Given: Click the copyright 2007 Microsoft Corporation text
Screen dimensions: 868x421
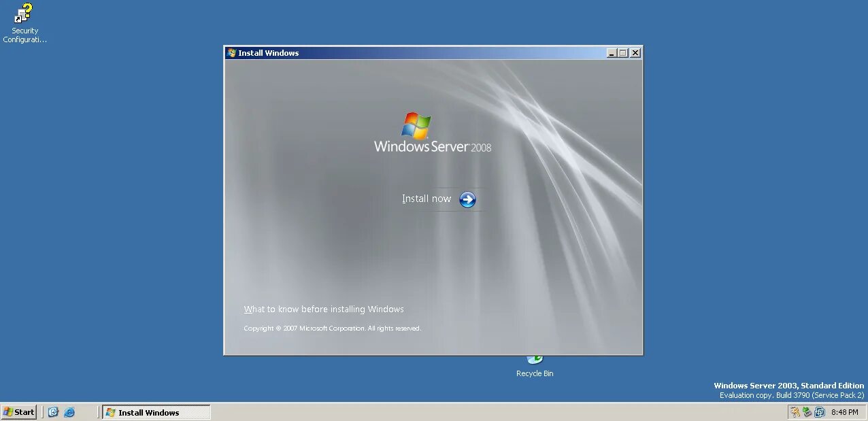Looking at the screenshot, I should [333, 329].
